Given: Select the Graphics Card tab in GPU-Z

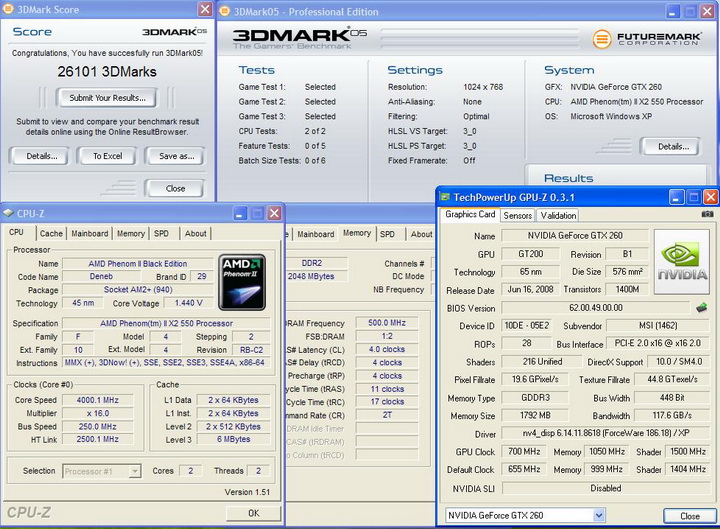Looking at the screenshot, I should (x=470, y=214).
